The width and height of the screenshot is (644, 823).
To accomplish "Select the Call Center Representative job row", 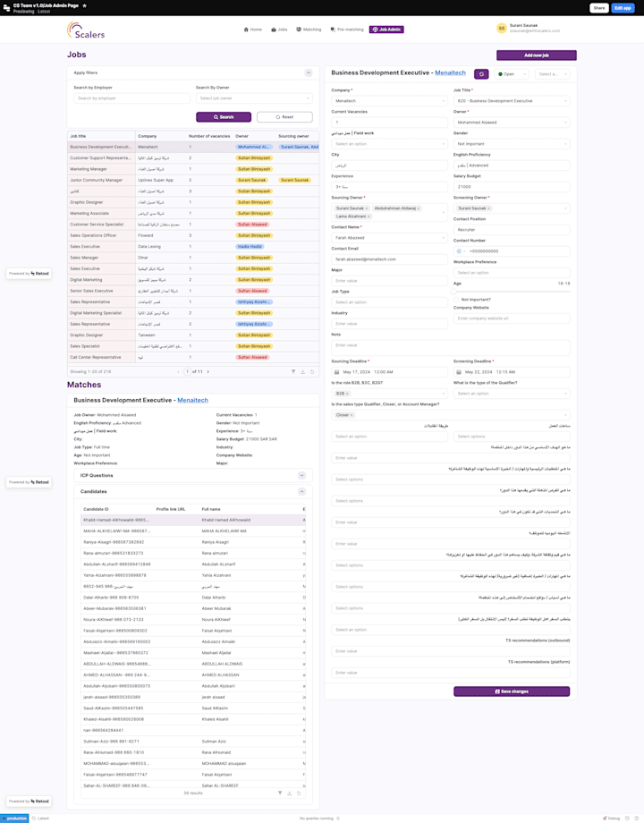I will (193, 358).
